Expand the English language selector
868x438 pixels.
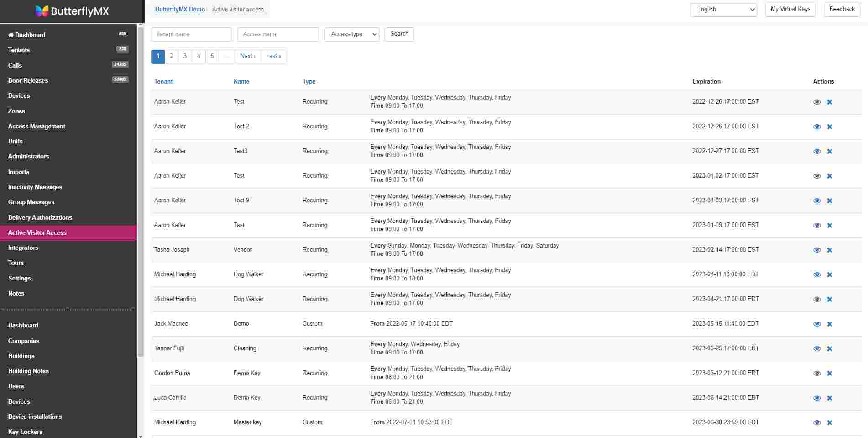tap(723, 10)
